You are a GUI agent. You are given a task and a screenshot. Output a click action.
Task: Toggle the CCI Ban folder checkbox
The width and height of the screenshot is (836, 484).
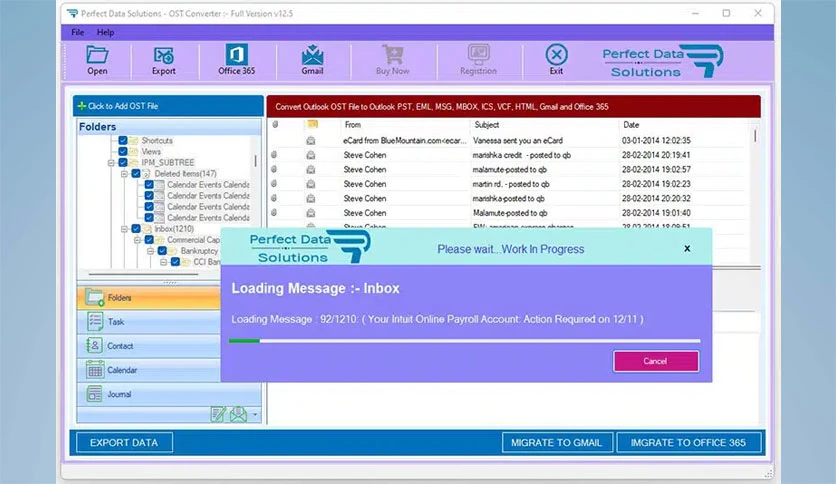[175, 262]
